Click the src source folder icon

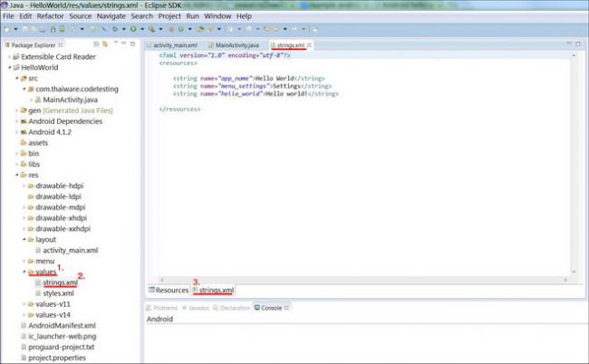pos(24,79)
